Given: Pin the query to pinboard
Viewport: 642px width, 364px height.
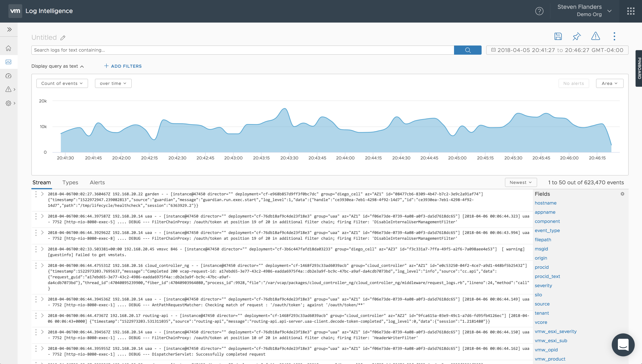Looking at the screenshot, I should point(577,37).
